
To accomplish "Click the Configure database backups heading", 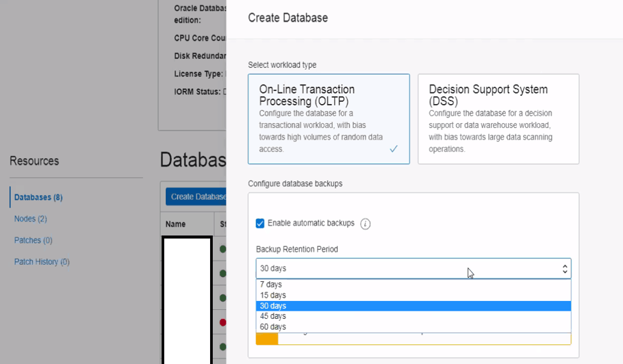I will 295,183.
